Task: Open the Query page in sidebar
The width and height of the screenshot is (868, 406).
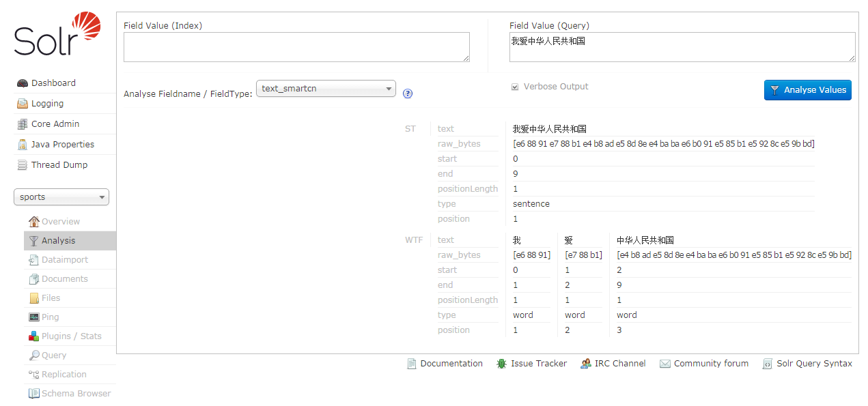Action: point(54,356)
